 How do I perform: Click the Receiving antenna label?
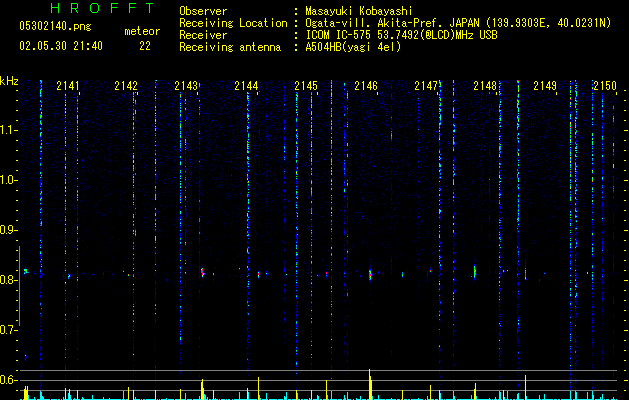[x=230, y=47]
